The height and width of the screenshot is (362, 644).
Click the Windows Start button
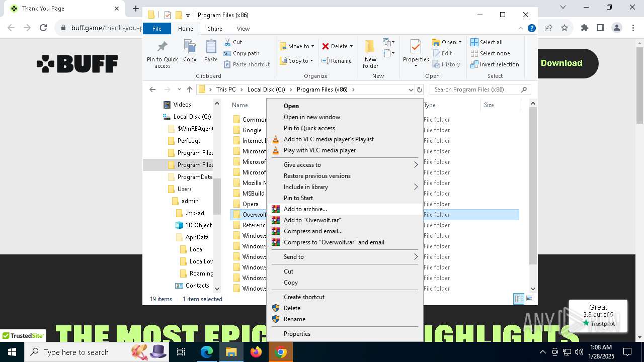click(12, 352)
